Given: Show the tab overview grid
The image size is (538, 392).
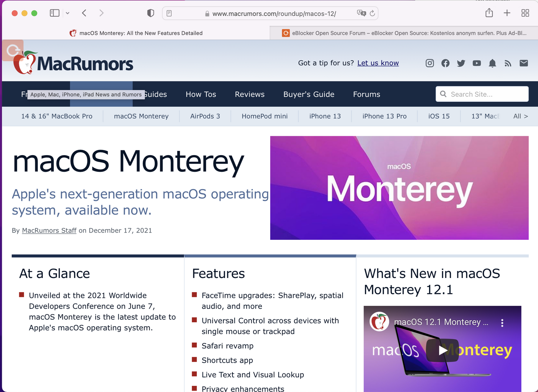Looking at the screenshot, I should click(x=525, y=13).
